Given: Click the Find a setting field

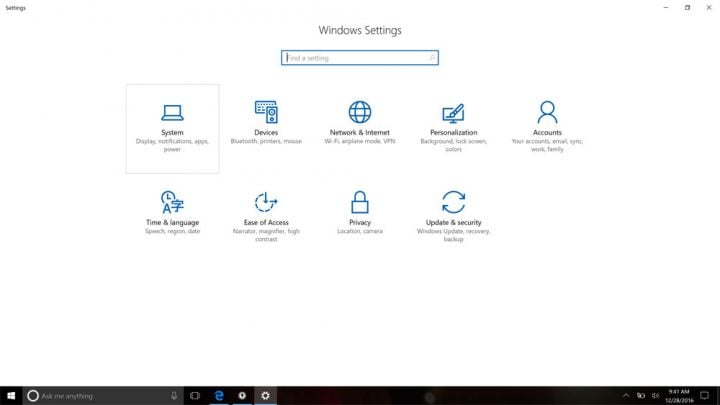Looking at the screenshot, I should 360,58.
